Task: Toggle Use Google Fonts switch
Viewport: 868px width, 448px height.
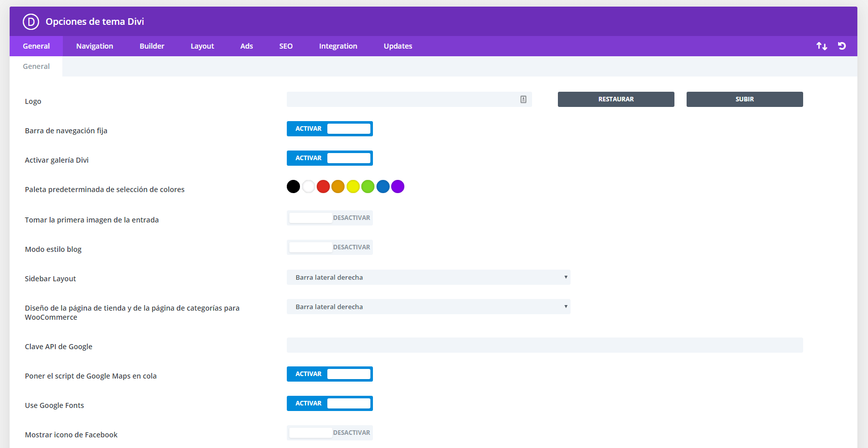Action: (330, 403)
